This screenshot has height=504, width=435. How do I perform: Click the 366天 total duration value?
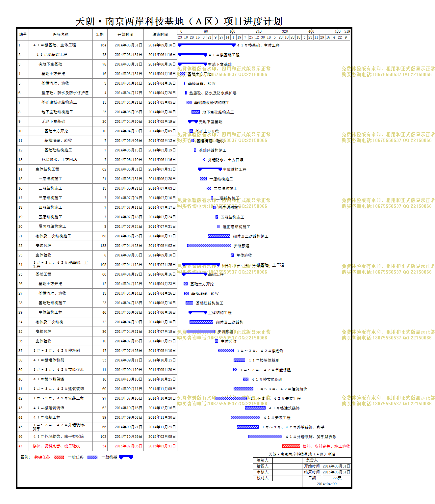coord(336,478)
